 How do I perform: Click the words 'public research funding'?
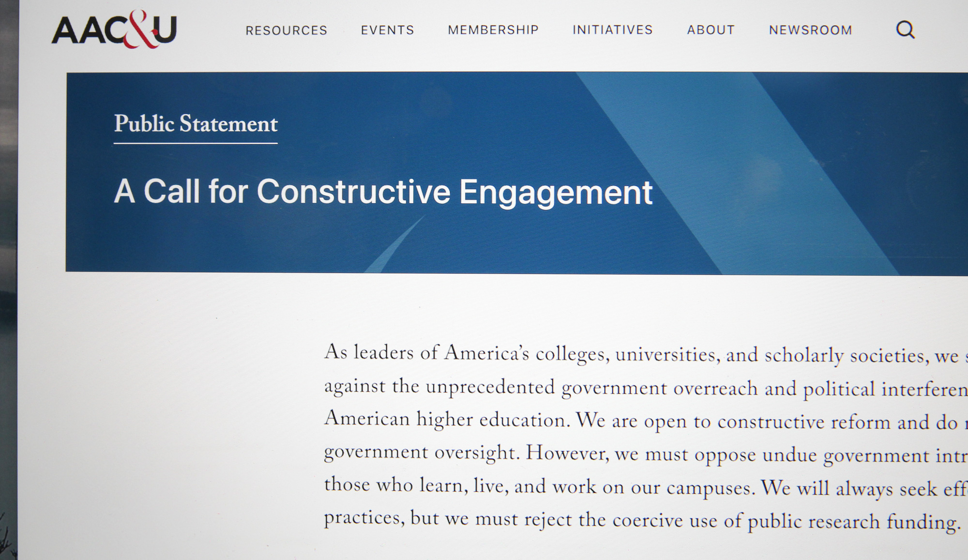click(854, 522)
